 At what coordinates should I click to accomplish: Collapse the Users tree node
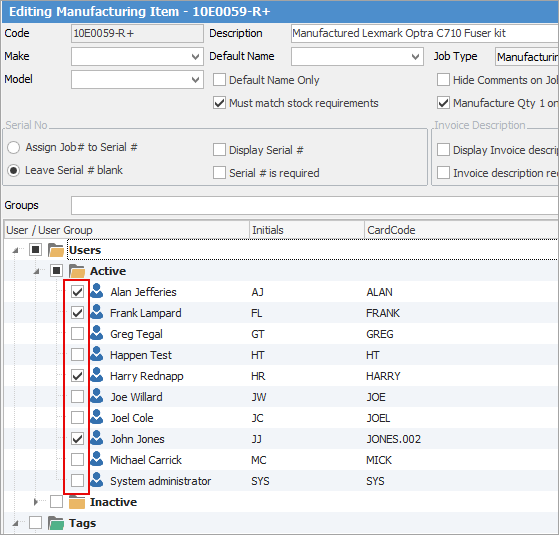pos(15,251)
